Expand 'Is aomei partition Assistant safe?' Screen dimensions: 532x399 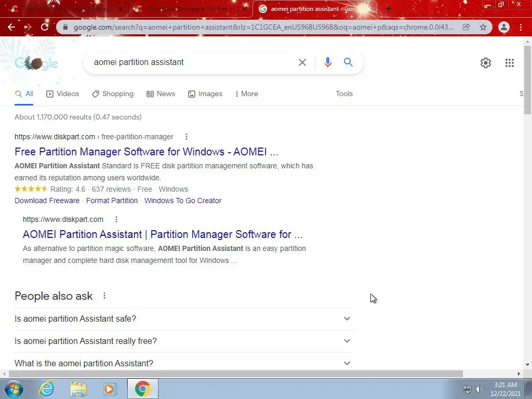pyautogui.click(x=184, y=318)
